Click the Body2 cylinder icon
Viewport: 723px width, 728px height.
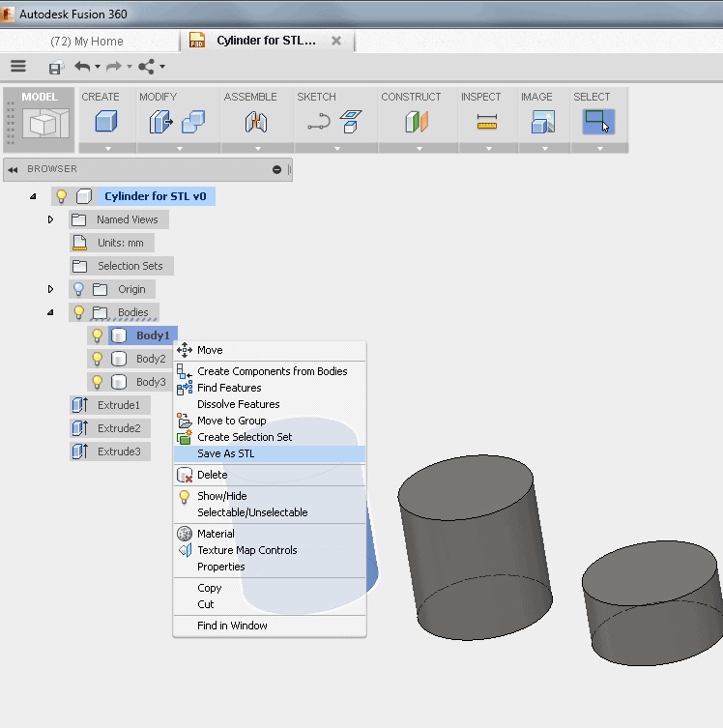119,359
